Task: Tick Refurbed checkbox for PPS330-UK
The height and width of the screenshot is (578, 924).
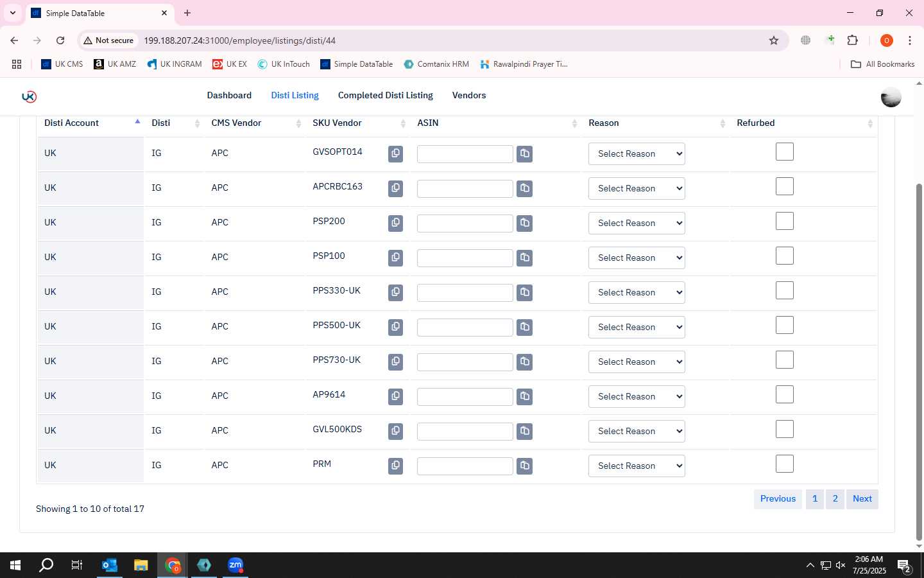Action: click(785, 290)
